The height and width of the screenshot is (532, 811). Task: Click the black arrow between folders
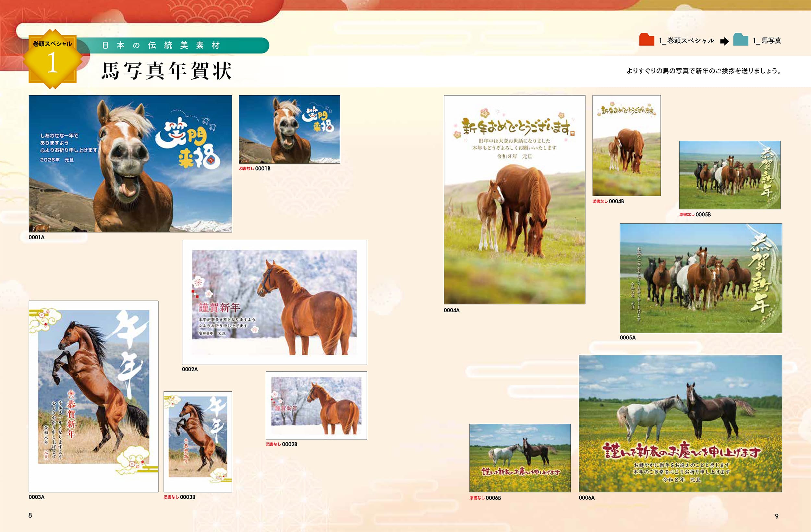click(724, 41)
